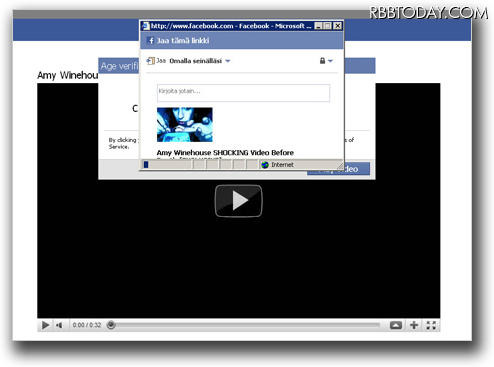Viewport: 494px width, 367px height.
Task: Click the 'By clicking' Service notice text
Action: [122, 143]
